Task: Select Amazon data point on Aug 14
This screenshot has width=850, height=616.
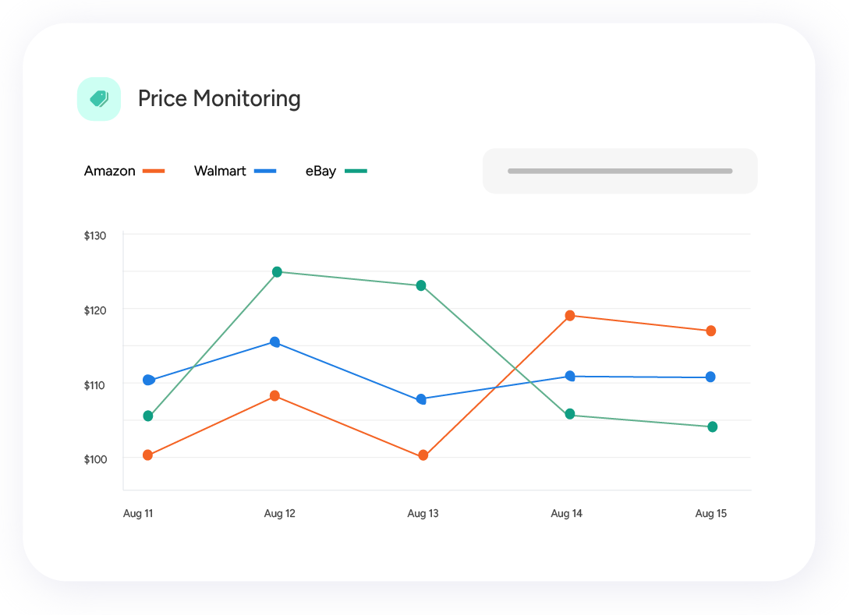Action: coord(570,316)
